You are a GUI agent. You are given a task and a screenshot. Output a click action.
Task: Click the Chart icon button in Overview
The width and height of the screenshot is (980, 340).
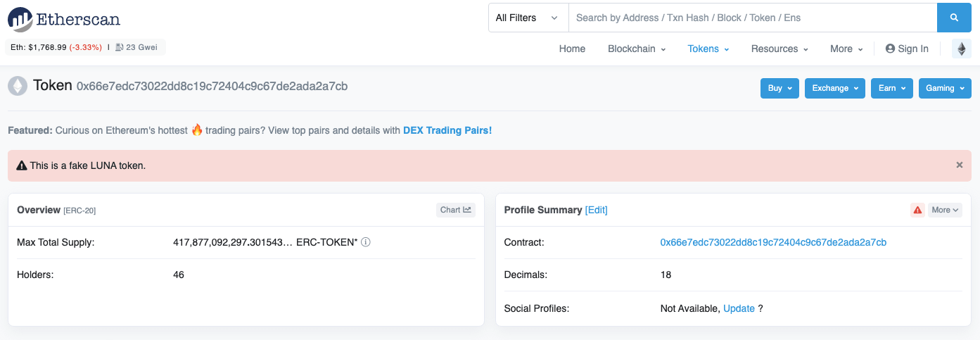(x=456, y=210)
